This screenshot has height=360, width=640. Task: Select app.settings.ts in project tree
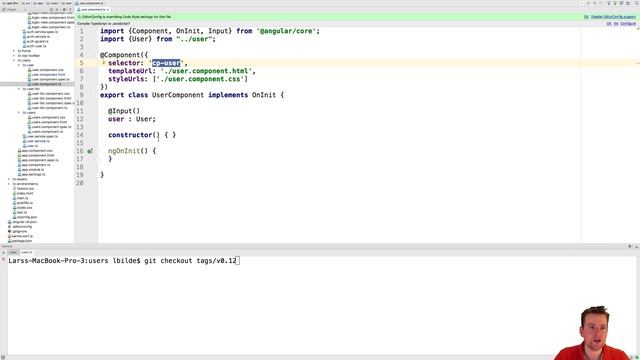point(31,174)
